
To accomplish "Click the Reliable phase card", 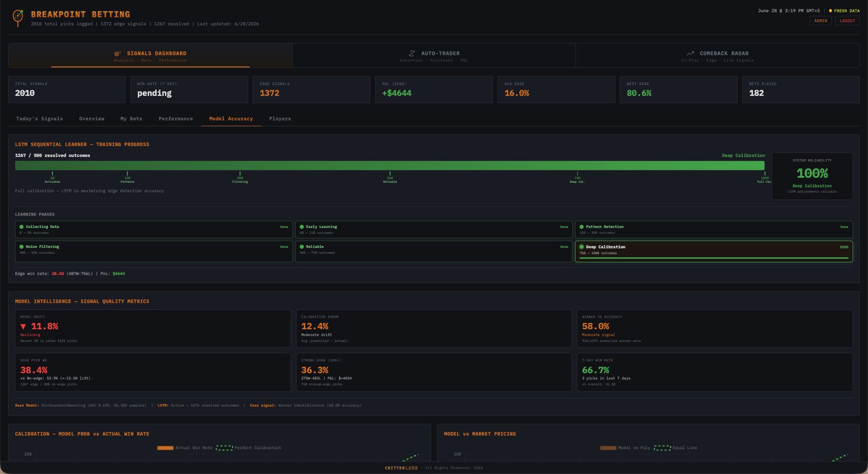I will [434, 251].
